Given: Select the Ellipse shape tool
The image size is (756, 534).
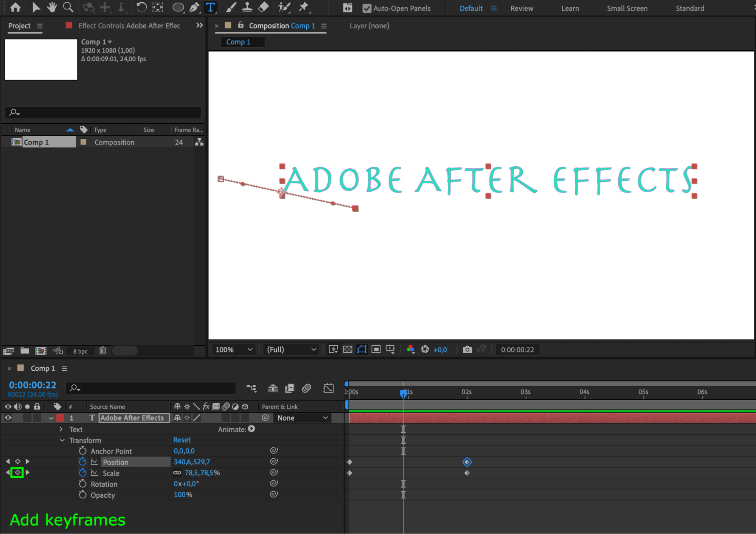Looking at the screenshot, I should point(178,7).
